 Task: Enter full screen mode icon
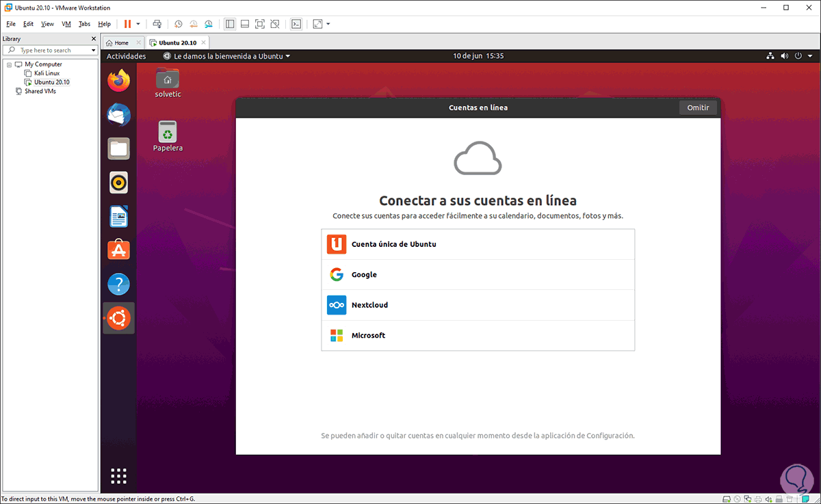tap(260, 23)
